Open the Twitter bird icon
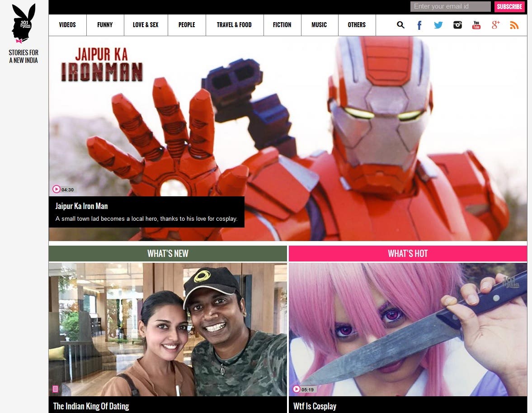532x413 pixels. click(x=438, y=25)
